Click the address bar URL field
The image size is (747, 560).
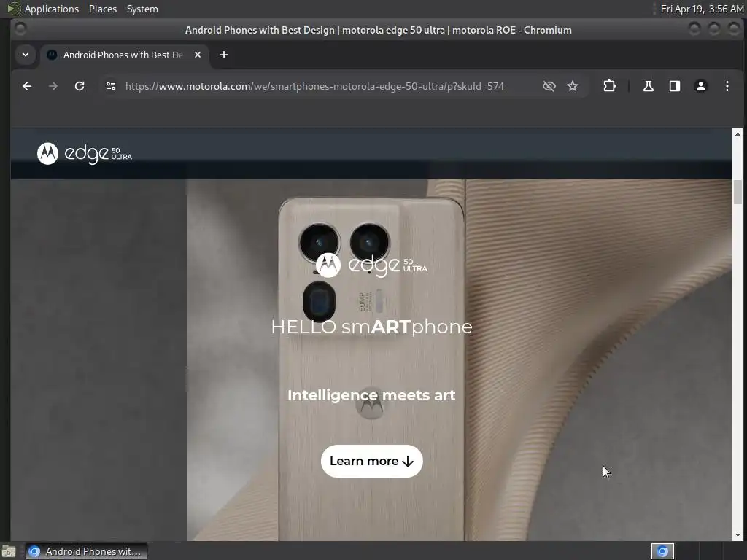[314, 86]
